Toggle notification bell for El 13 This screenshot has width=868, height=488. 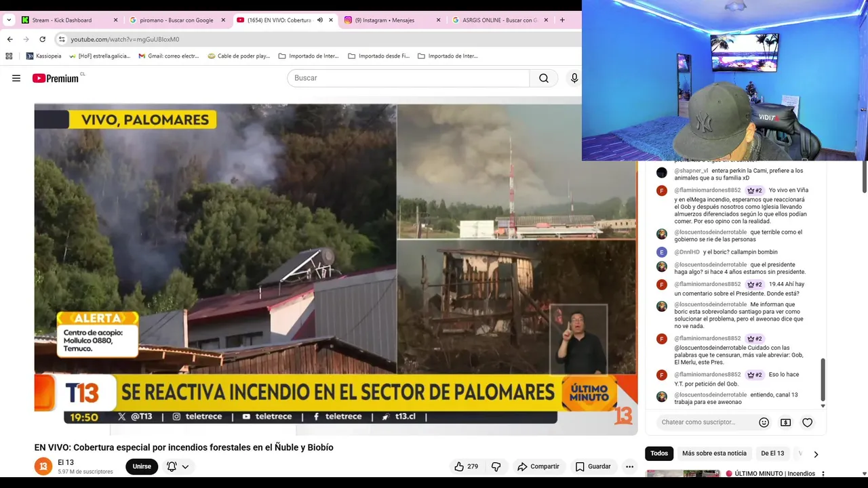pos(172,466)
